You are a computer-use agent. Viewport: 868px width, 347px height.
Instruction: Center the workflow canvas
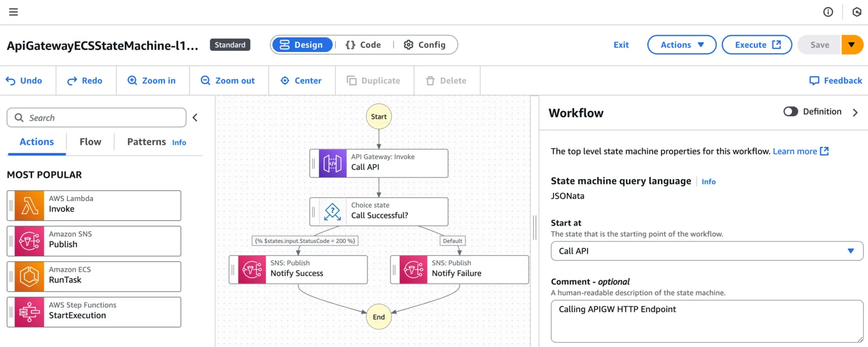tap(301, 80)
